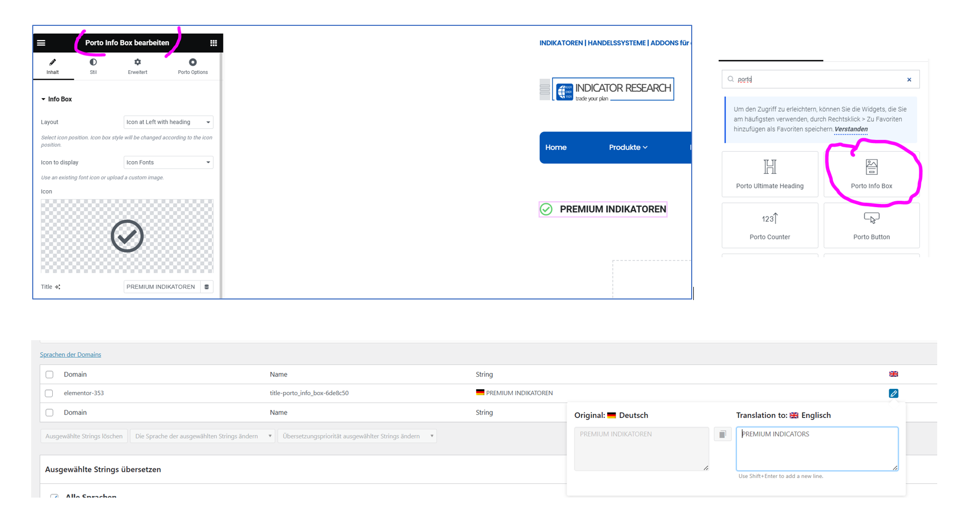
Task: Open Die Sprache der ausgewählten Strings ändern dropdown
Action: click(202, 436)
